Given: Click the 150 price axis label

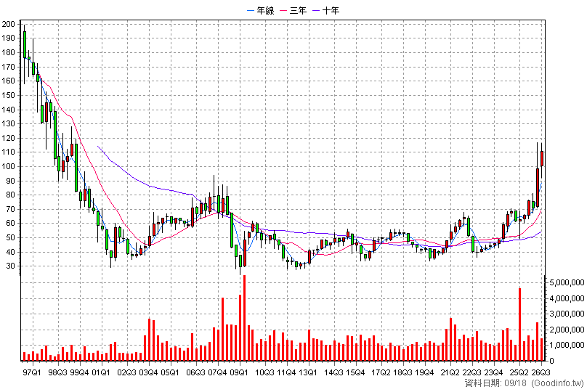Looking at the screenshot, I should [8, 95].
